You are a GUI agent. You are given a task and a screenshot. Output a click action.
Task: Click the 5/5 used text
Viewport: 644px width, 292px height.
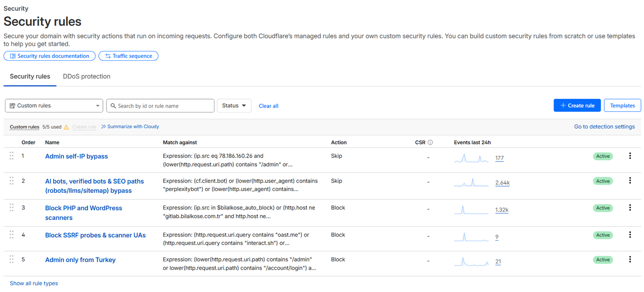pos(52,127)
